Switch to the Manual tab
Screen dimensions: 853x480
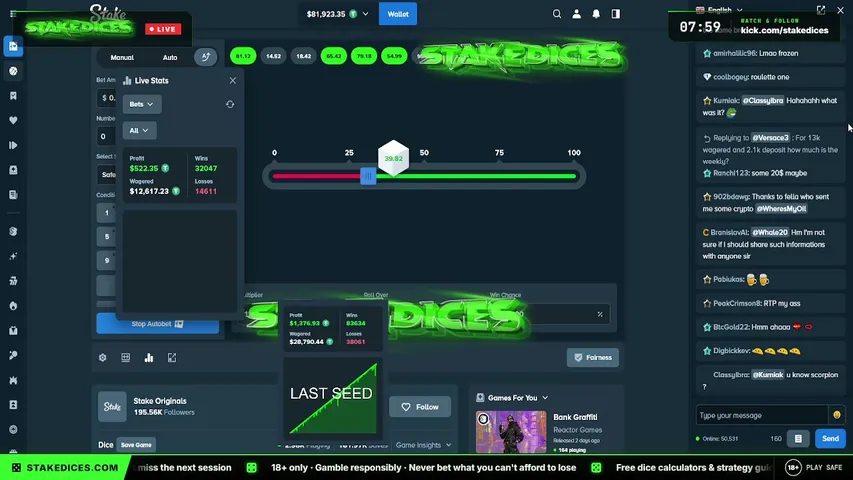[122, 57]
